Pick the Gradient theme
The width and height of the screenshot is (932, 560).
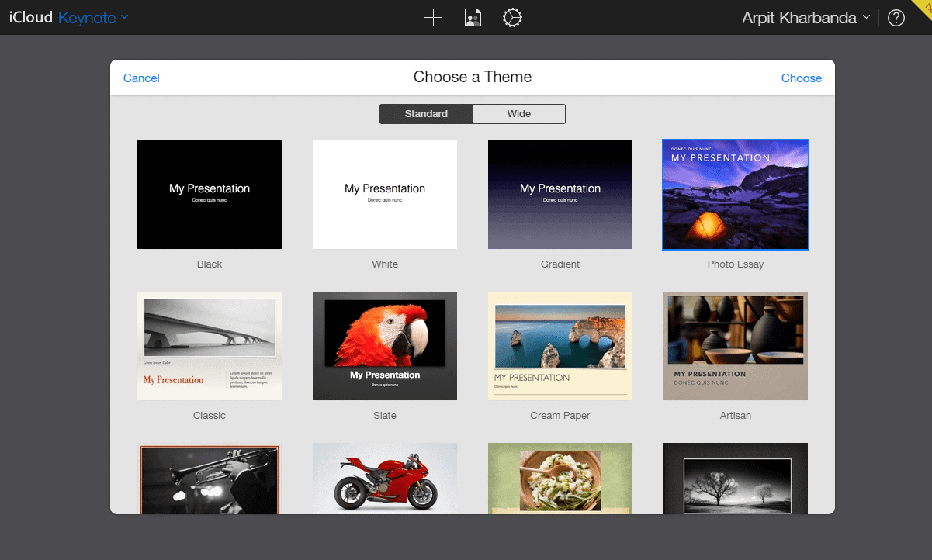(560, 194)
